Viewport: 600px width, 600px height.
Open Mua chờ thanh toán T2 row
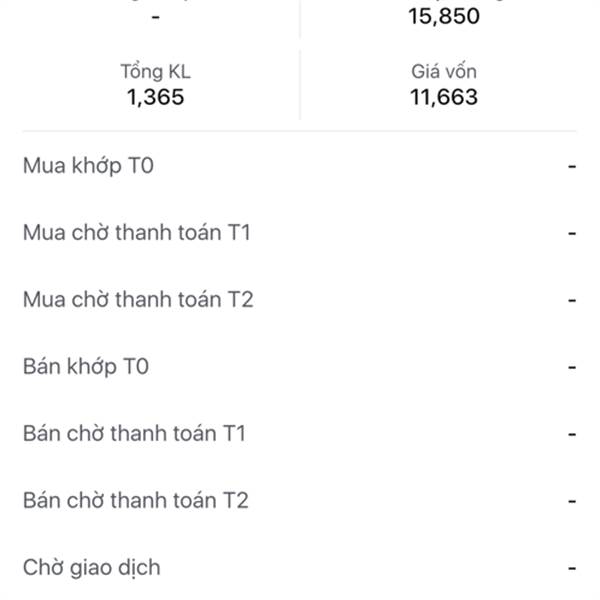300,300
